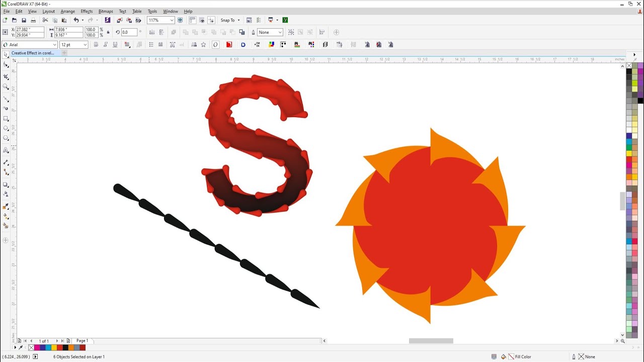Toggle Italic text formatting
Image resolution: width=644 pixels, height=362 pixels.
point(105,45)
